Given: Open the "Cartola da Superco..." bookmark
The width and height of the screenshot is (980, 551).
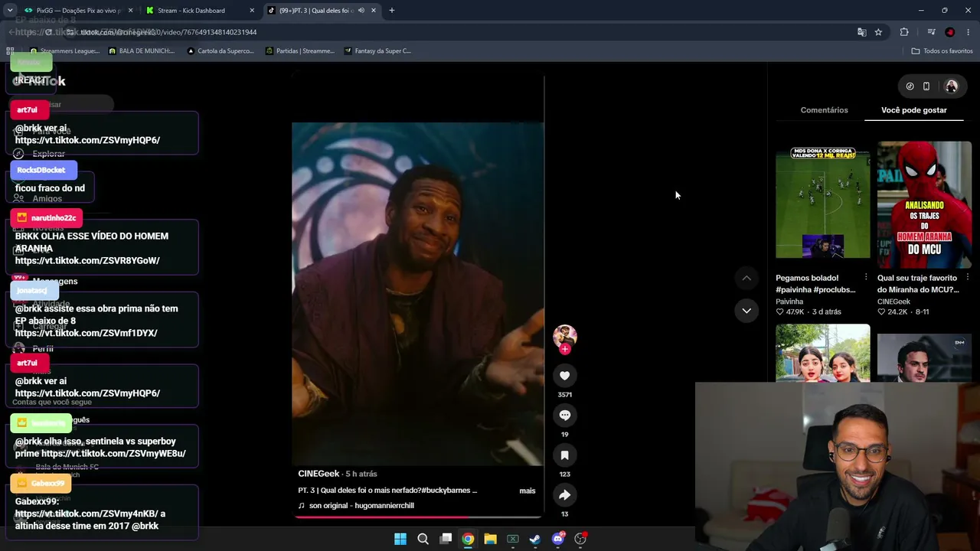Looking at the screenshot, I should [220, 51].
